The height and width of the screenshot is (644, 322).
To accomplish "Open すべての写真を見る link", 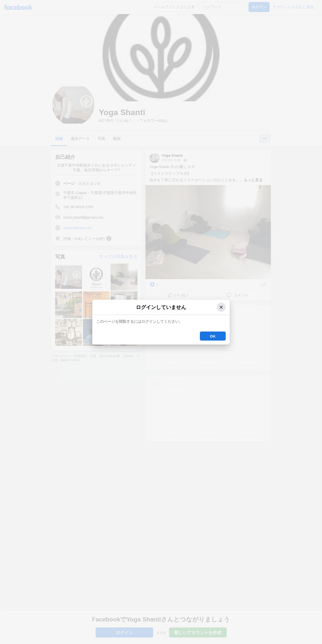I will (x=118, y=257).
